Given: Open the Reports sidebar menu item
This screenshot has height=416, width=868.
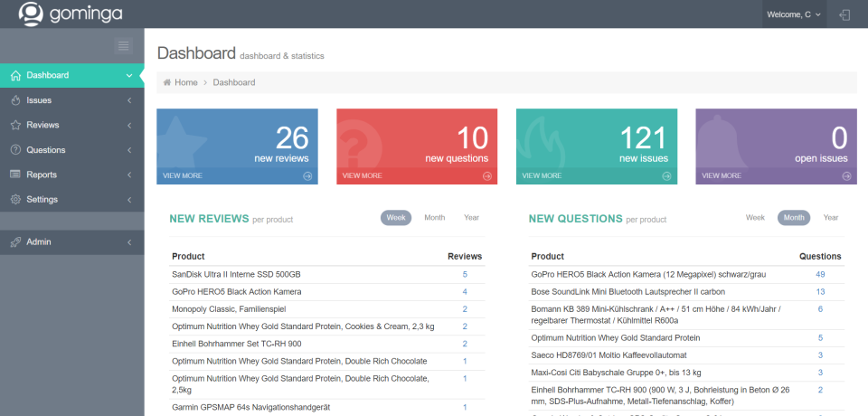Looking at the screenshot, I should (x=72, y=175).
